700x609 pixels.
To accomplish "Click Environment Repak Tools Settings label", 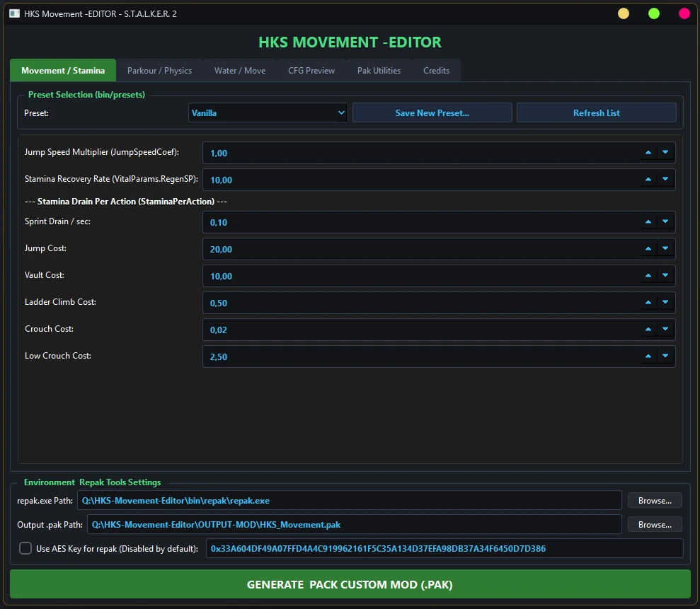I will pyautogui.click(x=93, y=482).
